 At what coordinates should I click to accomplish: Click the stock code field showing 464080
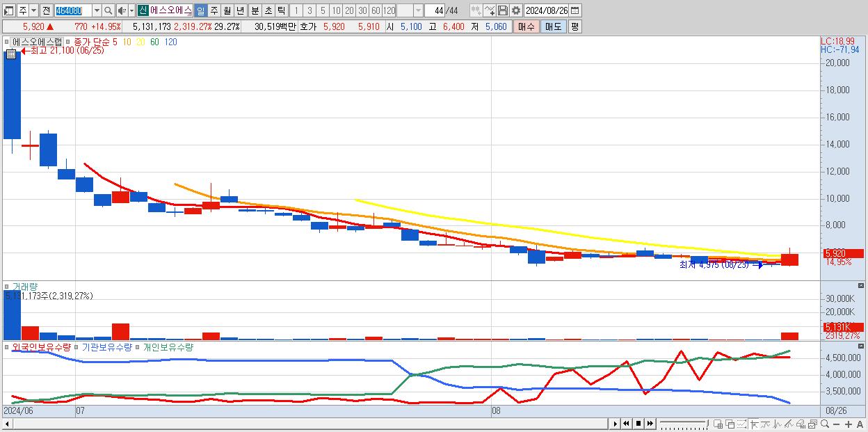click(73, 10)
